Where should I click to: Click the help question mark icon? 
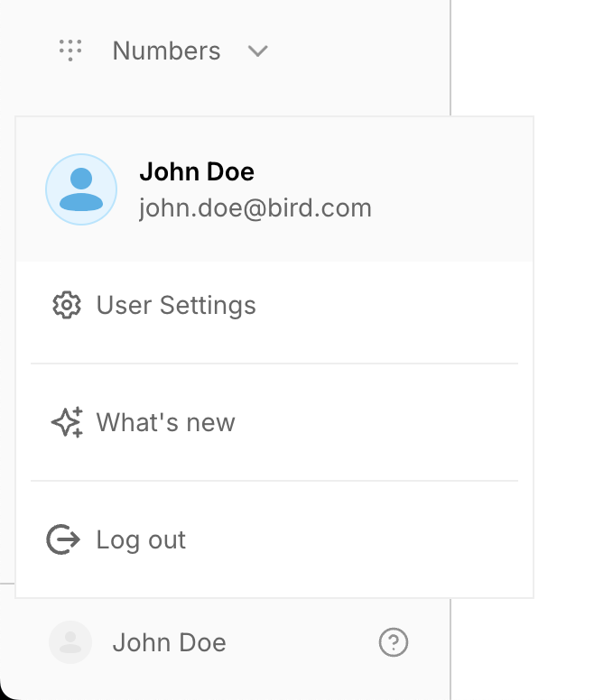394,642
